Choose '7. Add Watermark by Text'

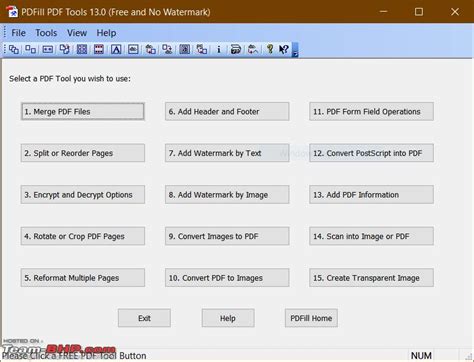point(227,153)
